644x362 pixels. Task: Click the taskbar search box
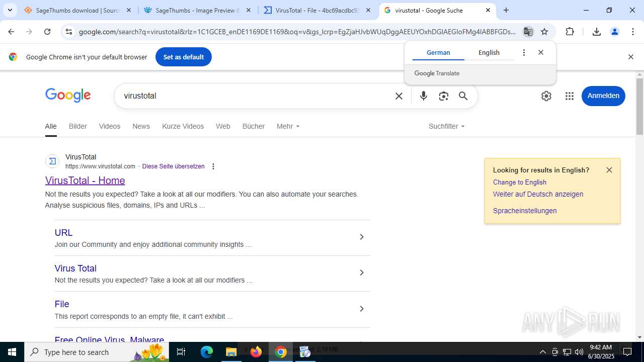pyautogui.click(x=98, y=352)
